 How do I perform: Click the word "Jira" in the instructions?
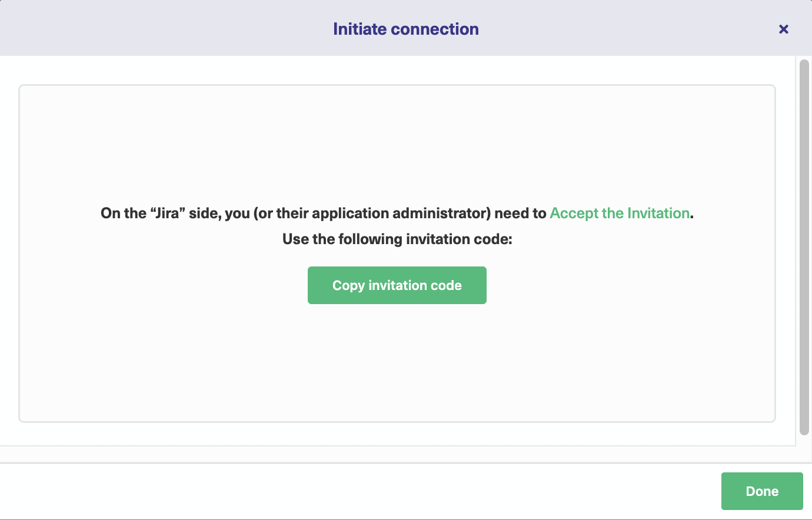pyautogui.click(x=167, y=213)
